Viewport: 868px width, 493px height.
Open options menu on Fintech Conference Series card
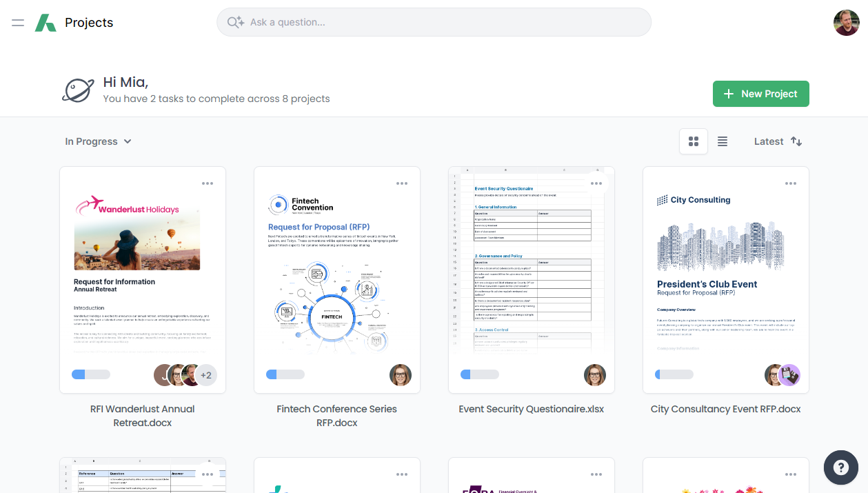pyautogui.click(x=402, y=183)
